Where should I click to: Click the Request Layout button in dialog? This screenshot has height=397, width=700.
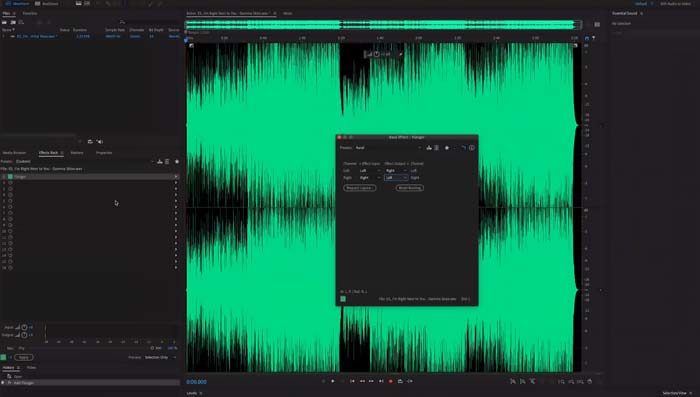pyautogui.click(x=359, y=188)
